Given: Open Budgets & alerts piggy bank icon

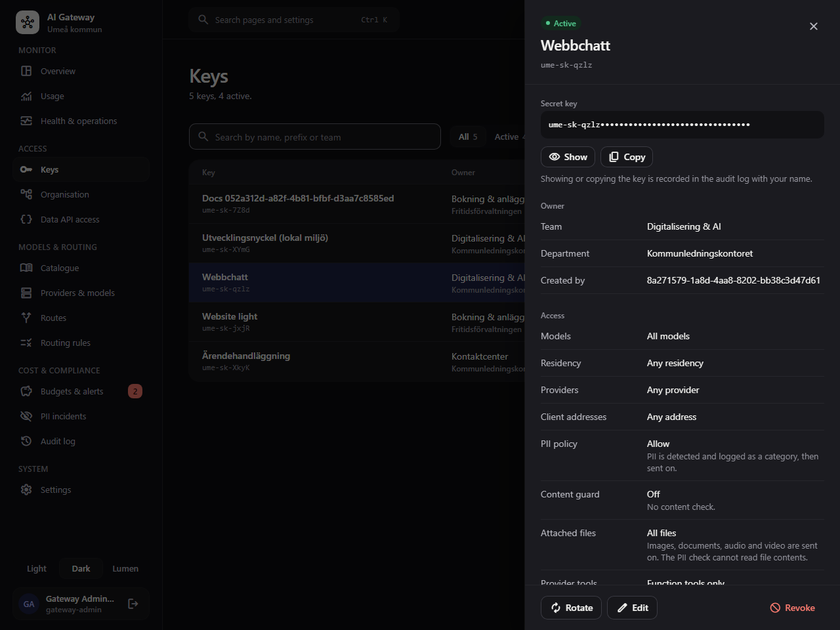Looking at the screenshot, I should pyautogui.click(x=26, y=391).
